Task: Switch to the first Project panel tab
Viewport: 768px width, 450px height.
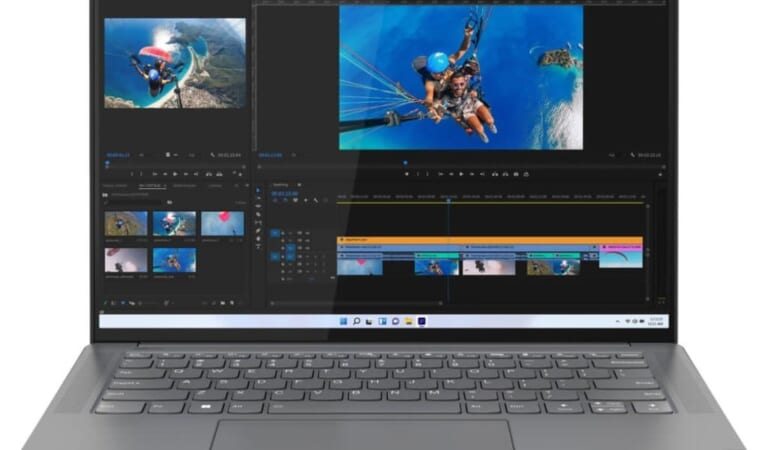Action: [115, 186]
